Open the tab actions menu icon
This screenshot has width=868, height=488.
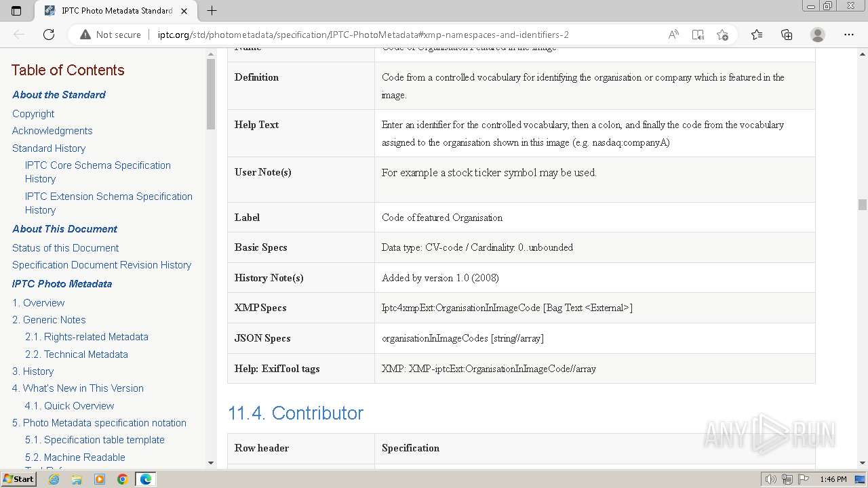[x=16, y=11]
